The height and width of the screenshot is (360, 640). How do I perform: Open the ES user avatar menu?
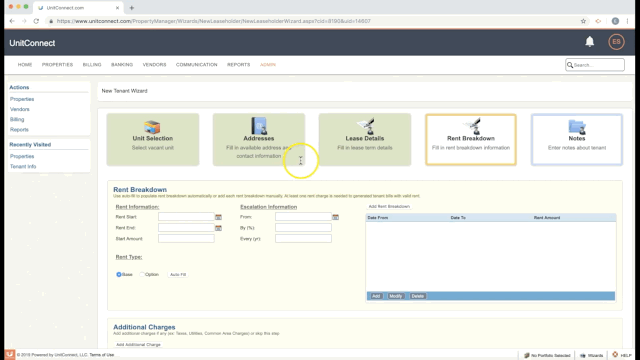pyautogui.click(x=616, y=42)
